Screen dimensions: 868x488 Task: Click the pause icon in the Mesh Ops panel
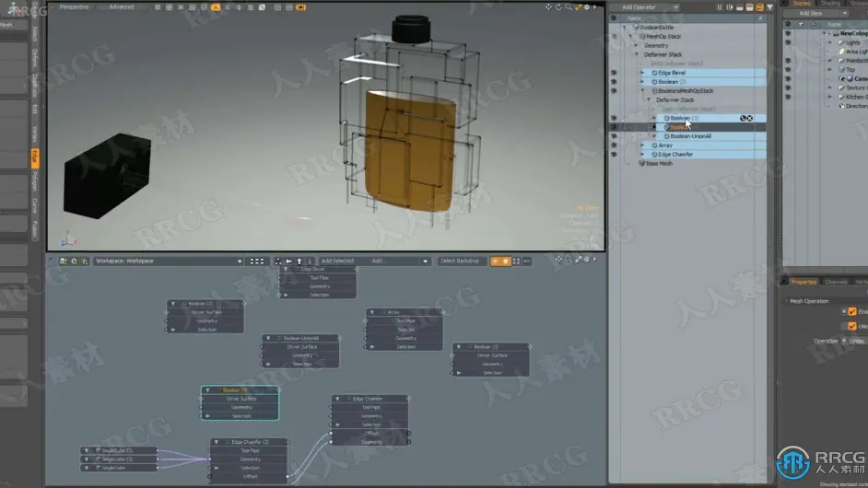point(720,7)
